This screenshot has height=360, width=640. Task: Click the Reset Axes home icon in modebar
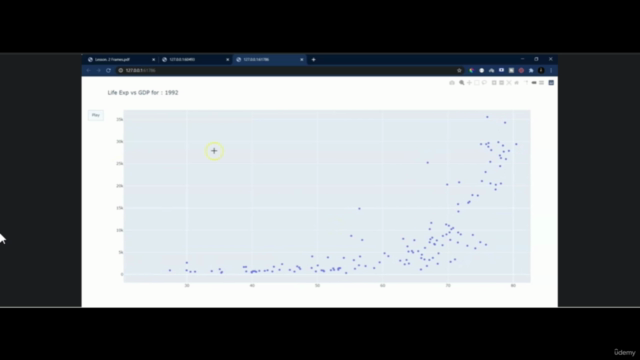click(x=517, y=83)
